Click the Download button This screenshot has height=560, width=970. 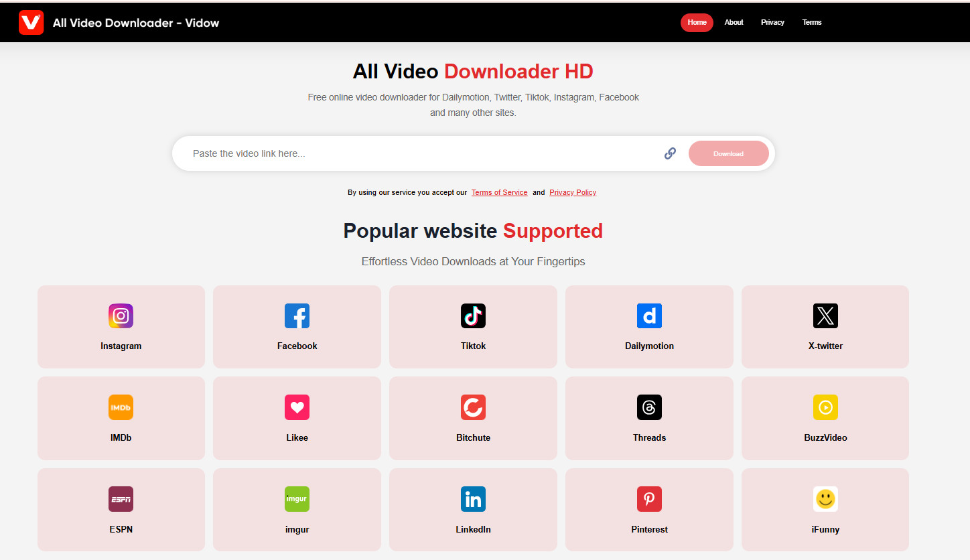pos(728,153)
